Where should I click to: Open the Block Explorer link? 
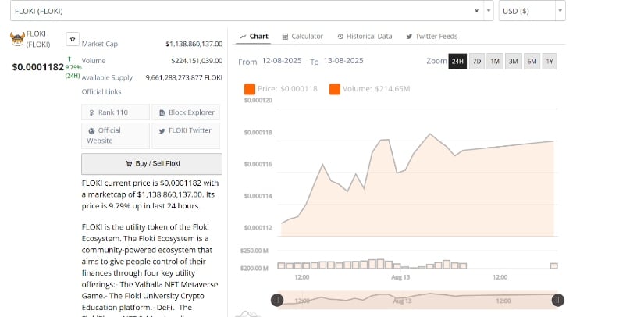click(x=186, y=112)
